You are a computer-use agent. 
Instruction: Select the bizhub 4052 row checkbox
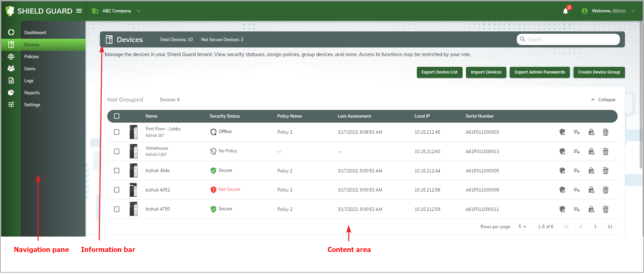pyautogui.click(x=117, y=190)
